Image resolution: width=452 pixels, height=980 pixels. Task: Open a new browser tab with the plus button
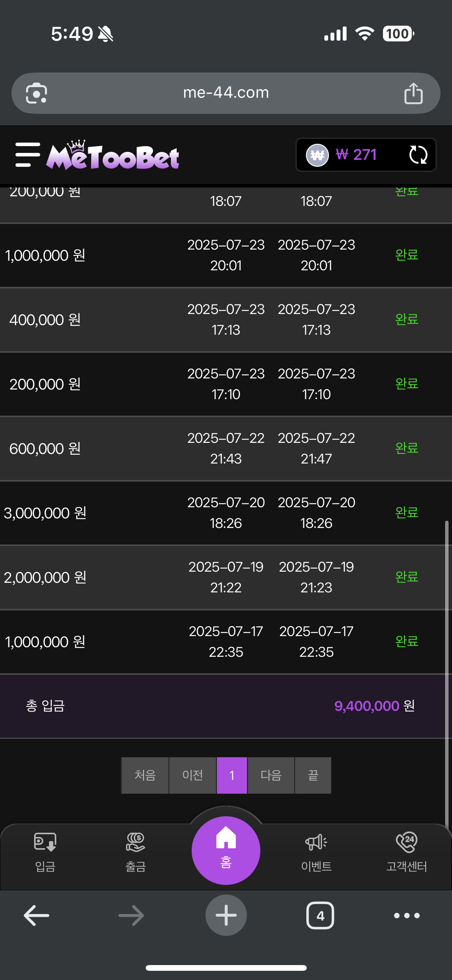click(226, 915)
